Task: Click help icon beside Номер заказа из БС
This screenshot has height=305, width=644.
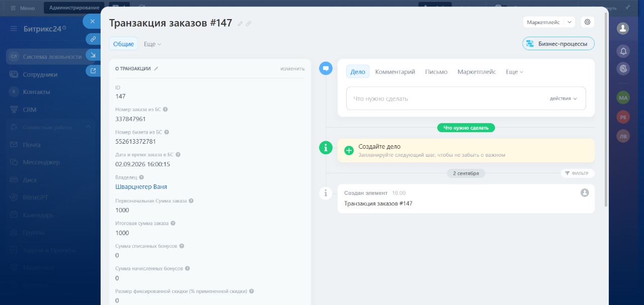Action: click(x=166, y=109)
